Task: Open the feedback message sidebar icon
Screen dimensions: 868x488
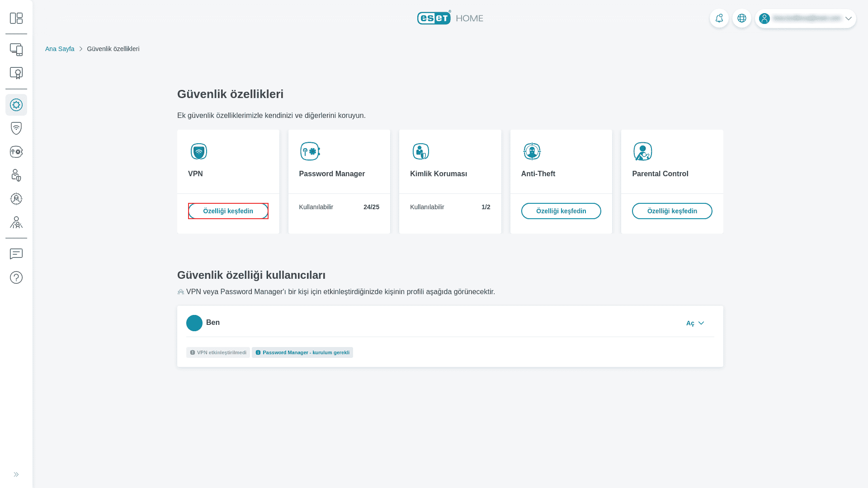Action: [x=16, y=254]
